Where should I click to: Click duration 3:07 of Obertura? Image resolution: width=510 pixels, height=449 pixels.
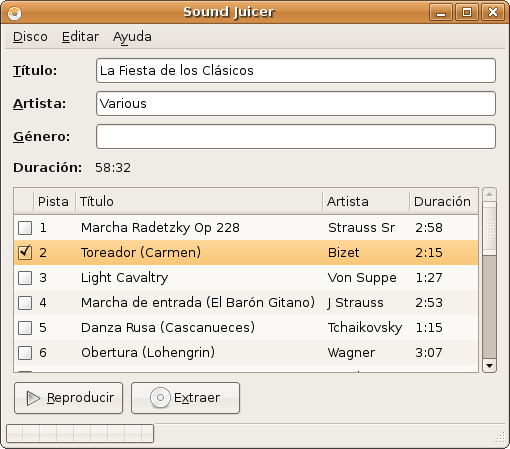click(429, 353)
